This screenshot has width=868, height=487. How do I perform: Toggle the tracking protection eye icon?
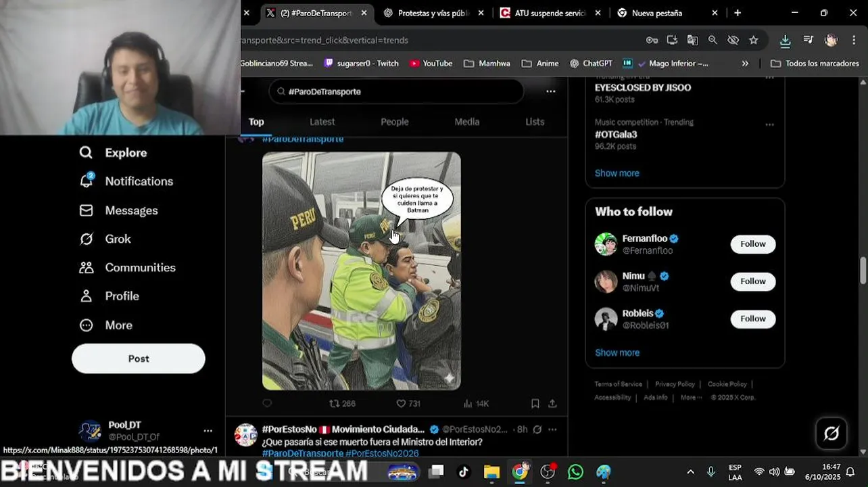(733, 40)
